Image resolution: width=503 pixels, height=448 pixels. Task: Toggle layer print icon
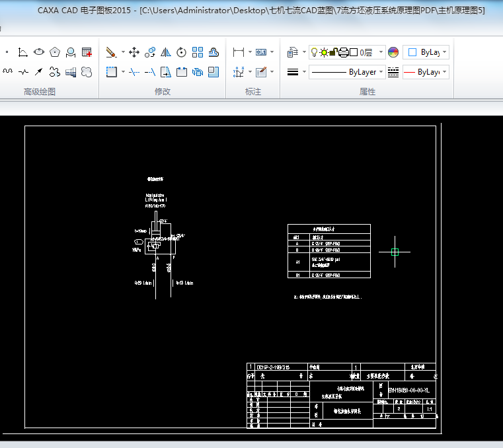[344, 52]
